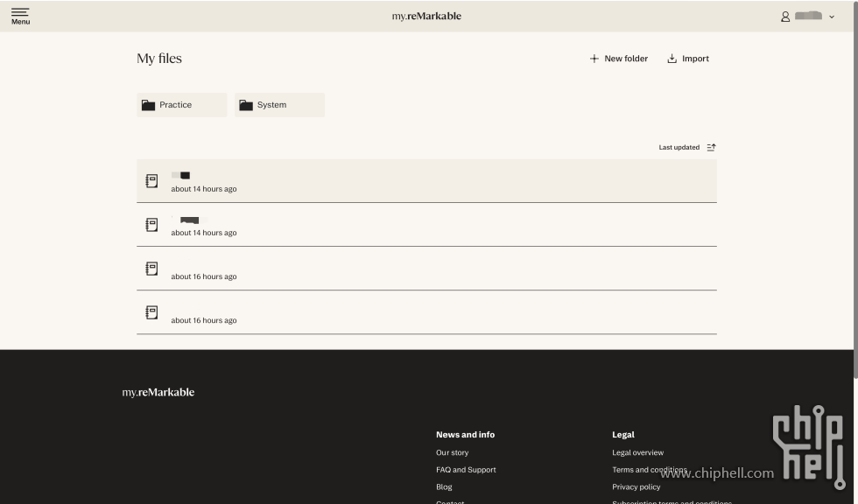Screen dimensions: 858x504
Task: Expand the account dropdown chevron
Action: tap(832, 17)
